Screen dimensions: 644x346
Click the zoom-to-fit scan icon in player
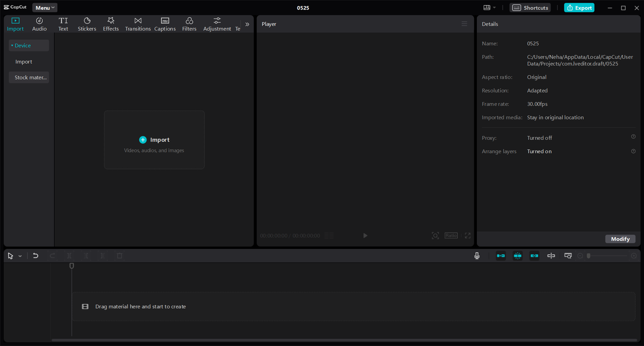pos(435,236)
